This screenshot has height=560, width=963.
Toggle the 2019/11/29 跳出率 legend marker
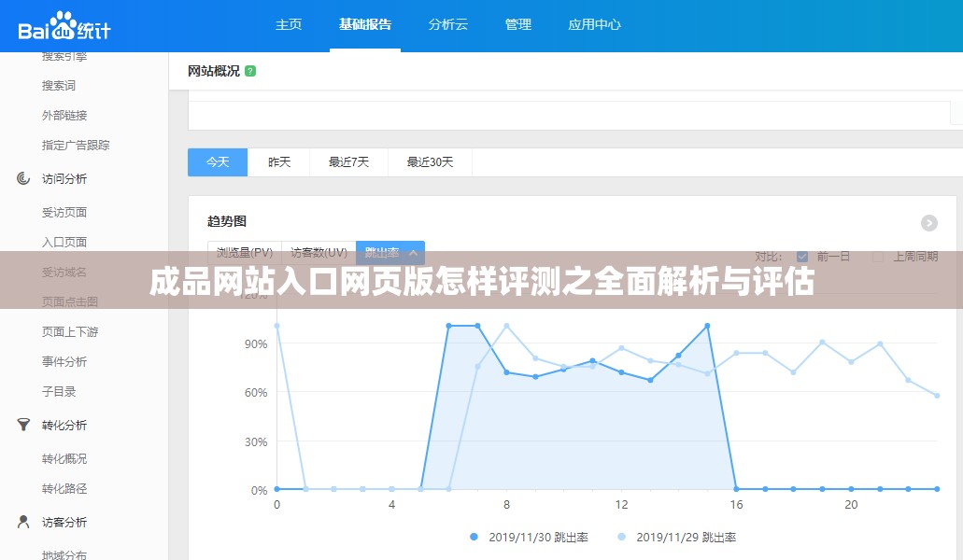(x=621, y=537)
